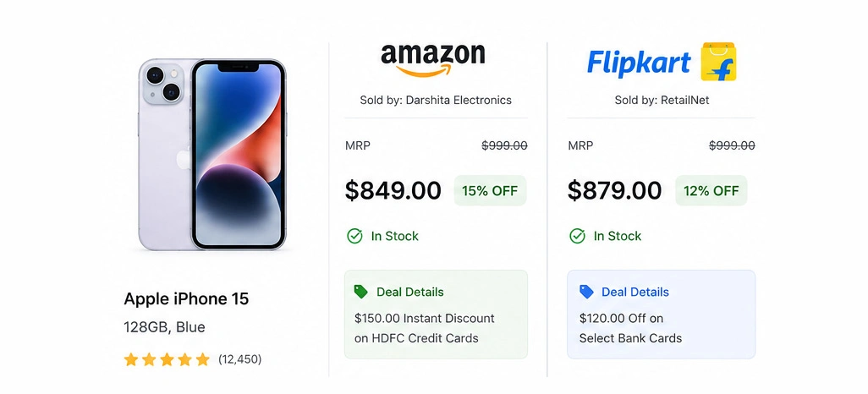Select the Flipkart $879.00 price

click(614, 191)
